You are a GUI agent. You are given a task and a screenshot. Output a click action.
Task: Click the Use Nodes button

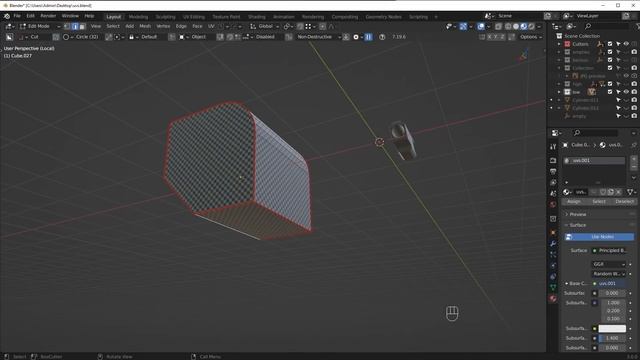pos(599,237)
